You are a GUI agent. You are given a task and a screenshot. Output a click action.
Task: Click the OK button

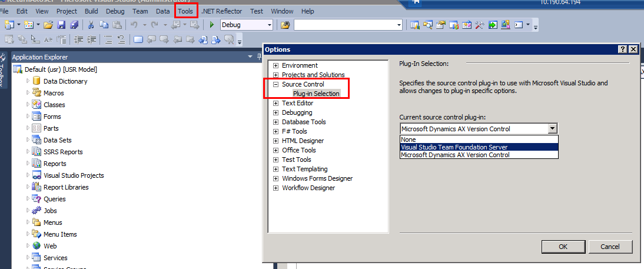563,247
